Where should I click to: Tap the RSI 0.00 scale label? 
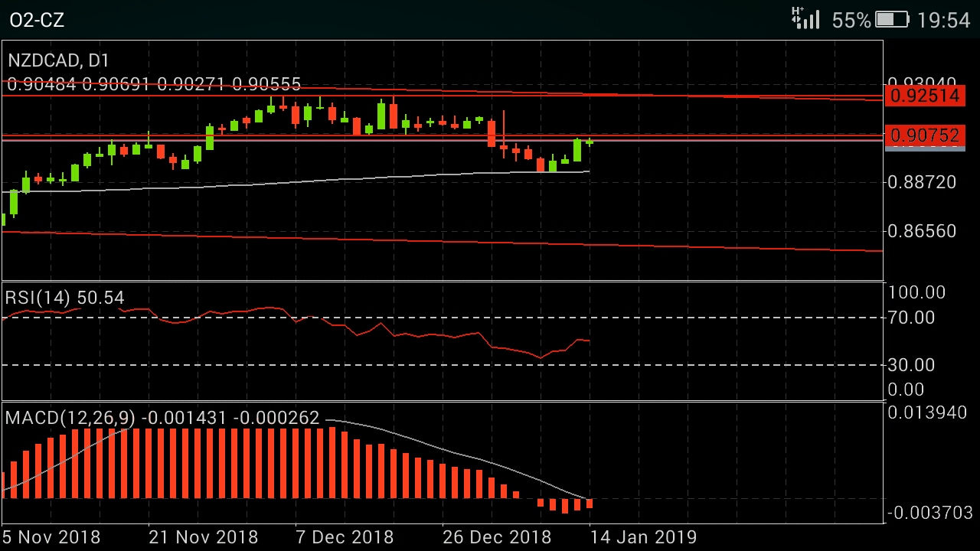906,390
